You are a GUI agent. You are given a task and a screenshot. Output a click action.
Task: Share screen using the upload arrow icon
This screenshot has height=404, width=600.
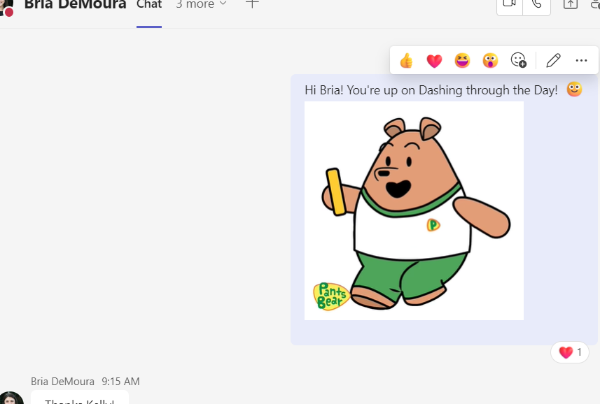570,5
